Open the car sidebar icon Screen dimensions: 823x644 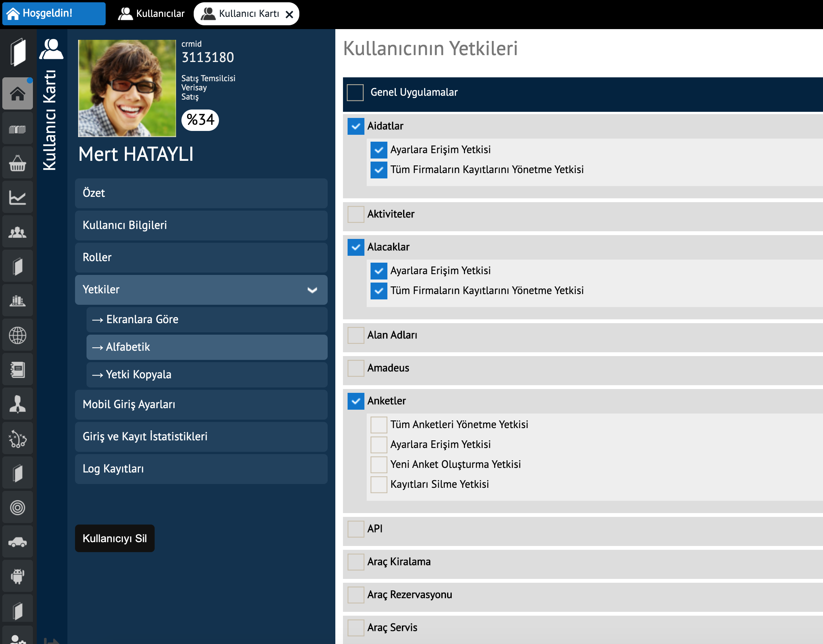18,542
